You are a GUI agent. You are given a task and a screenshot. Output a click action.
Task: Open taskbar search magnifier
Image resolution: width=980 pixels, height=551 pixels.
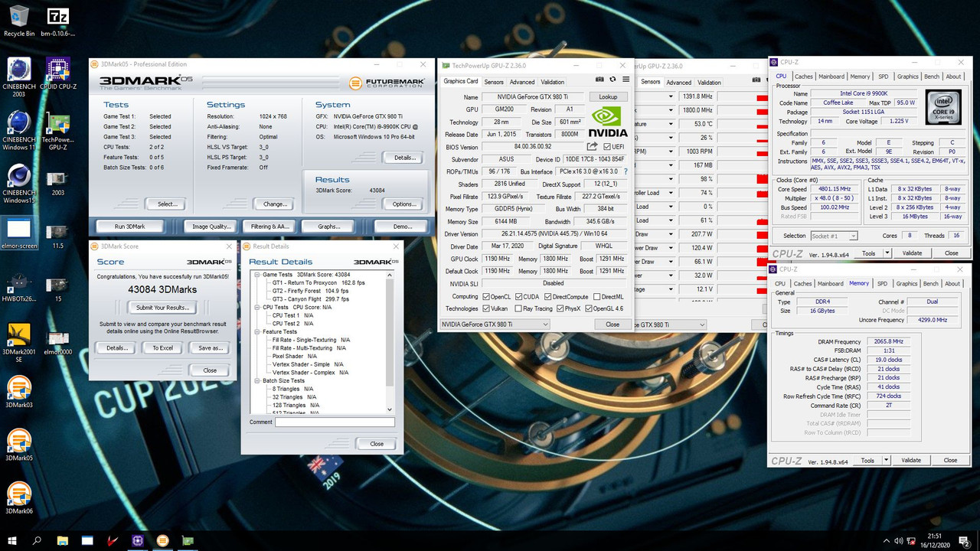click(38, 540)
